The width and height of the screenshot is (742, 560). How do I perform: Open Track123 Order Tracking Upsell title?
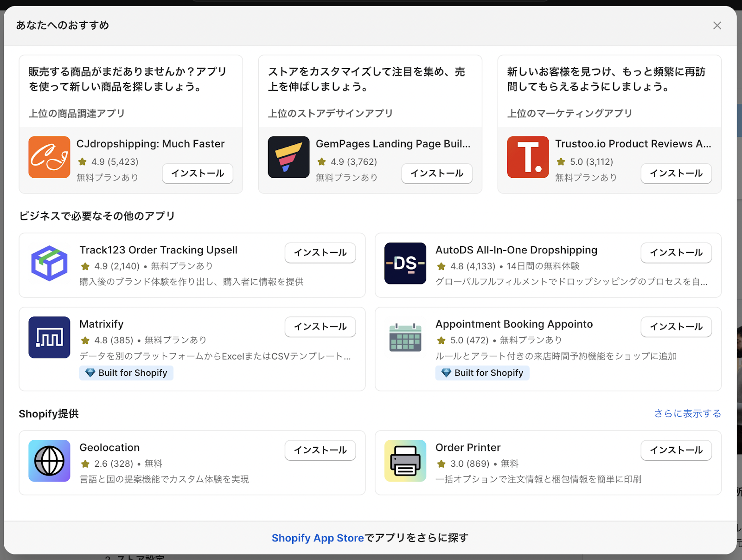158,250
